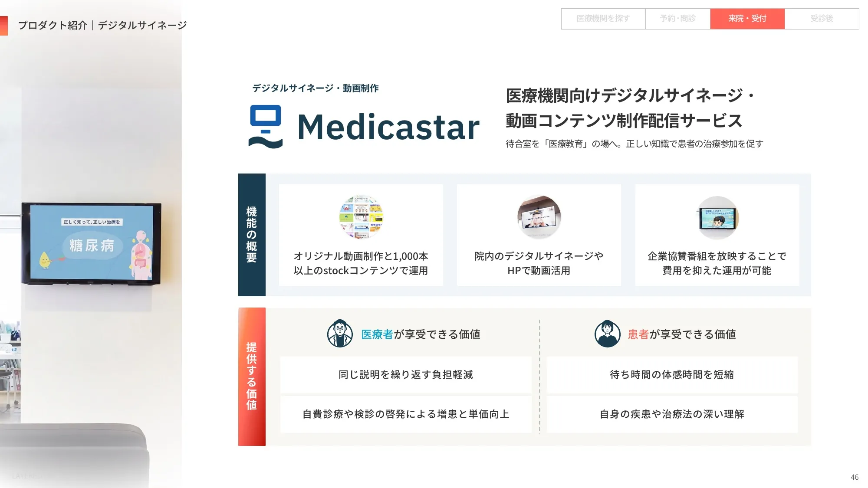
Task: Select the 予約・問診 tab
Action: [x=678, y=19]
